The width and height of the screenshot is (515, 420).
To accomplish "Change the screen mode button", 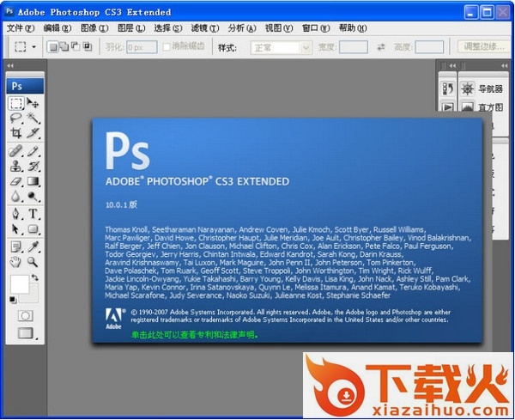I will click(x=26, y=333).
